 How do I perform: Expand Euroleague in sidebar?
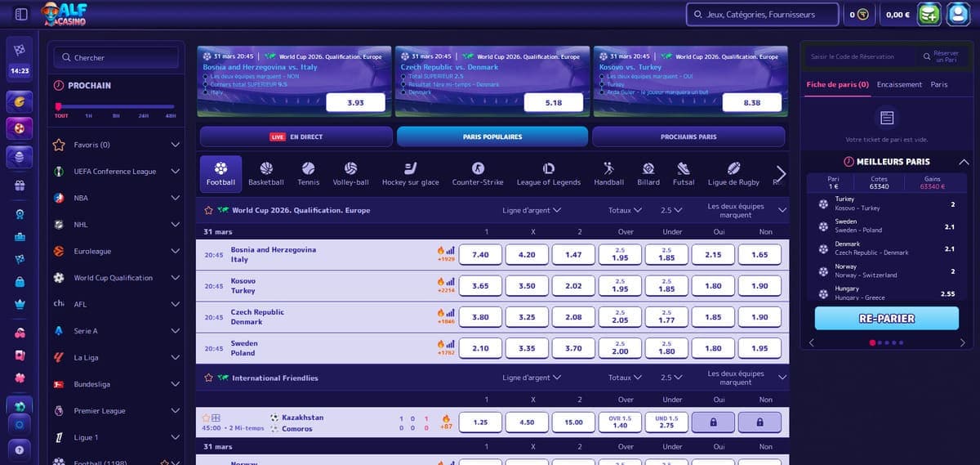coord(175,251)
